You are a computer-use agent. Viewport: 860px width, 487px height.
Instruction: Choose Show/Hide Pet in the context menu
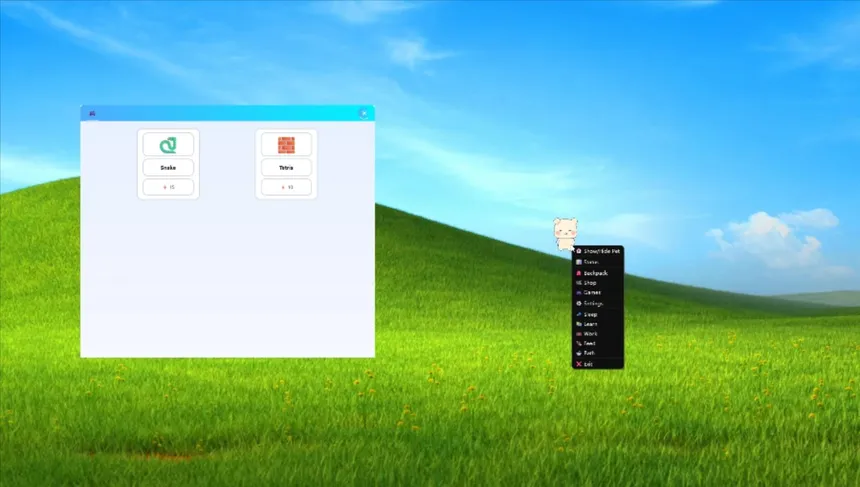(x=598, y=251)
